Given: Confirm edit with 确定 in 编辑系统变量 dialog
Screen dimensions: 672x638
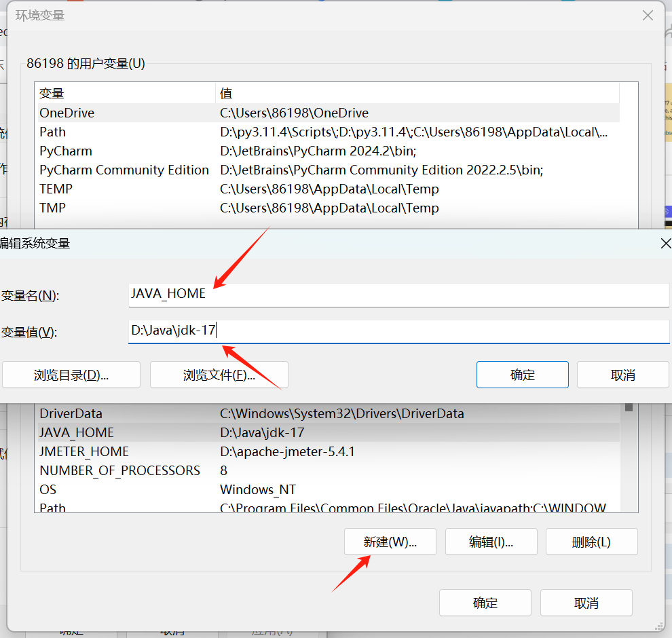Looking at the screenshot, I should pyautogui.click(x=523, y=375).
